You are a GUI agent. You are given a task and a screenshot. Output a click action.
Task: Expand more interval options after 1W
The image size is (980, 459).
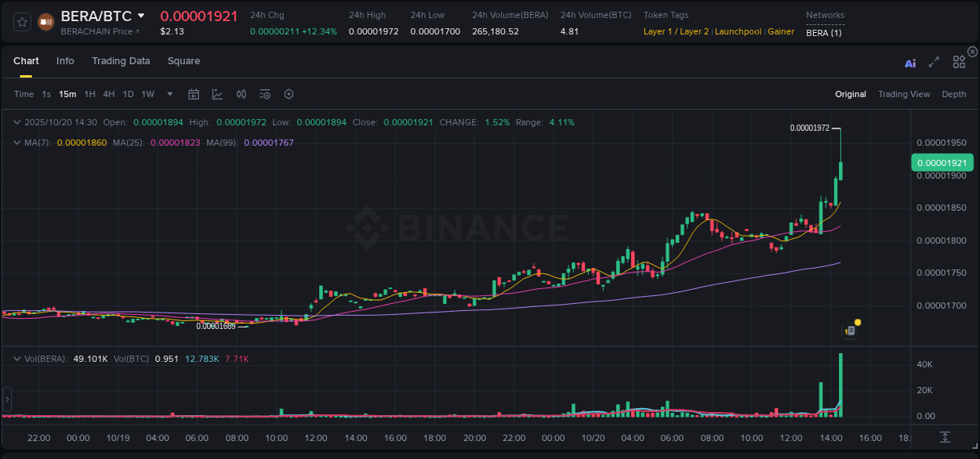[169, 94]
